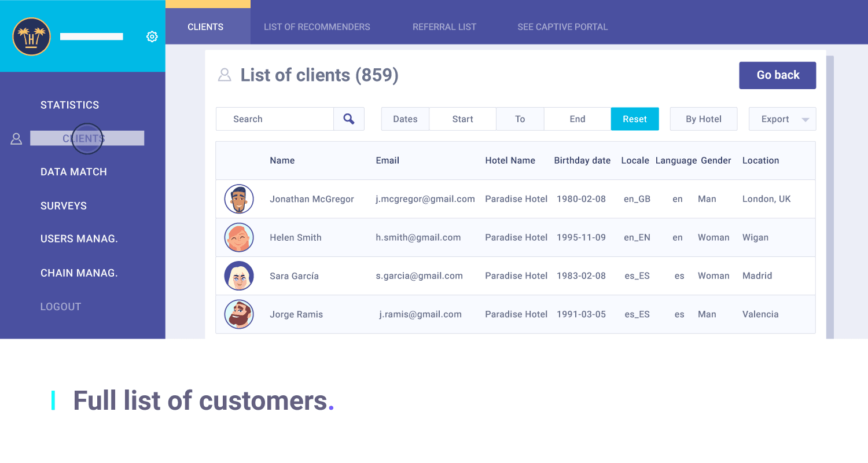Click inside the Search input field
This screenshot has height=463, width=868.
pos(275,119)
